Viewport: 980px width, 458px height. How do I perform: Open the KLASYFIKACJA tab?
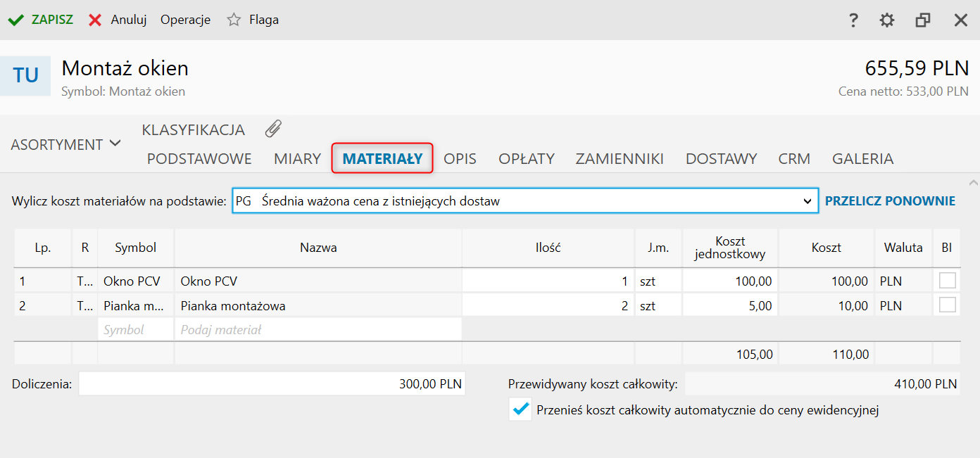[193, 129]
